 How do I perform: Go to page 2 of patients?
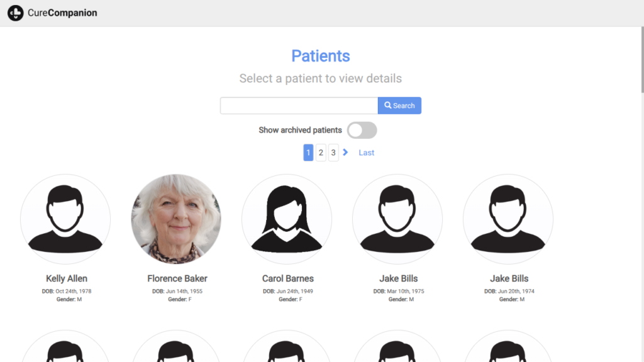321,153
